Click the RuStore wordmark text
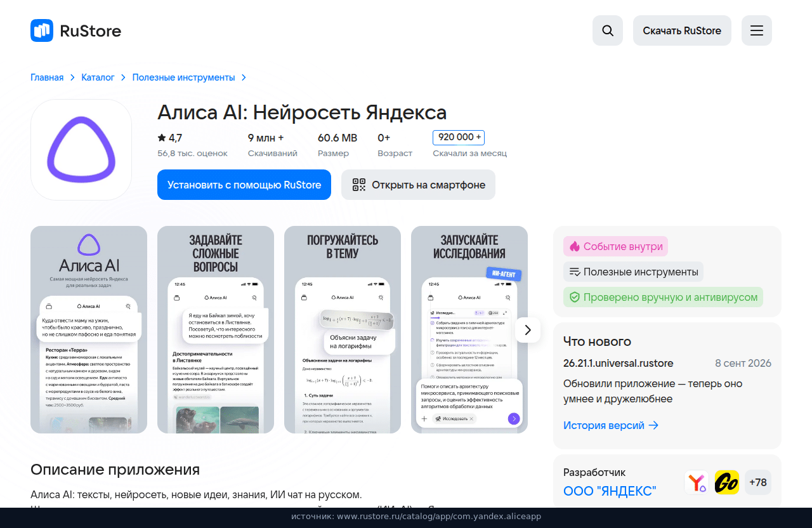This screenshot has width=812, height=528. click(90, 30)
